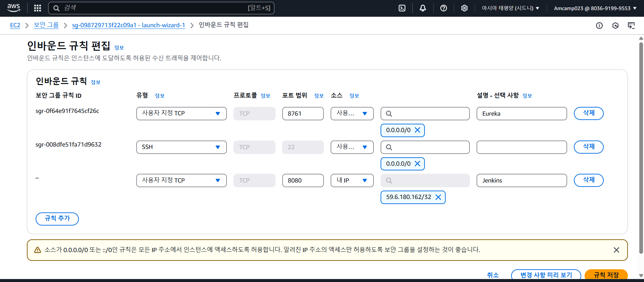The height and width of the screenshot is (282, 644).
Task: Expand the type dropdown showing SSH
Action: (182, 147)
